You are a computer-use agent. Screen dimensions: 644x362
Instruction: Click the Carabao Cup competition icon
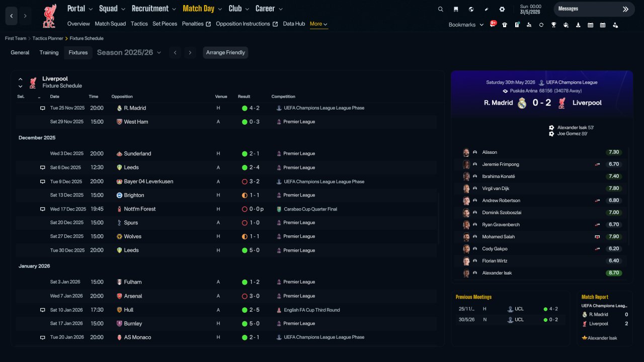click(279, 209)
